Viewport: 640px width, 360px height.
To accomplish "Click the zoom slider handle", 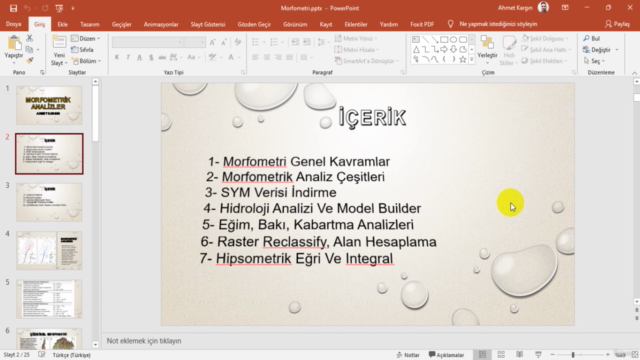I will [x=573, y=355].
